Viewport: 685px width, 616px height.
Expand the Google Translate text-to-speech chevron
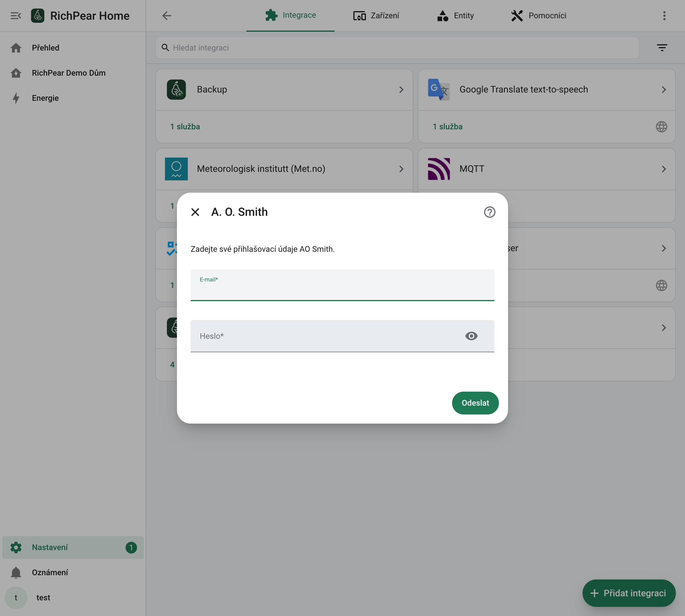pyautogui.click(x=664, y=90)
